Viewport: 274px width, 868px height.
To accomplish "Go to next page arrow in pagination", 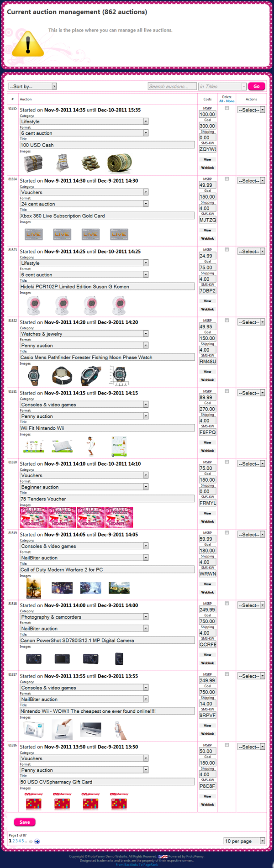I will (31, 842).
